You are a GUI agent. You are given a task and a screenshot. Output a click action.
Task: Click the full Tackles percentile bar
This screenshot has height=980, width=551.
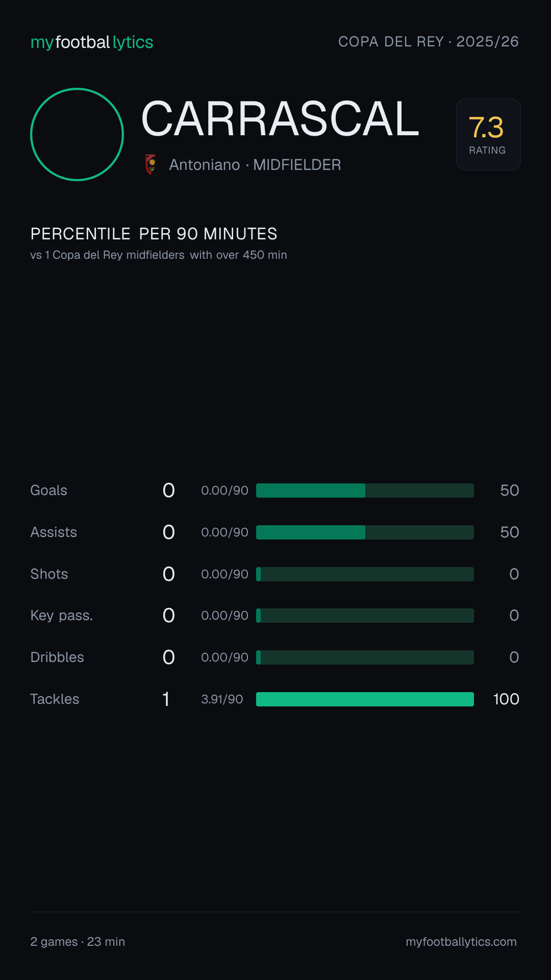pyautogui.click(x=365, y=699)
